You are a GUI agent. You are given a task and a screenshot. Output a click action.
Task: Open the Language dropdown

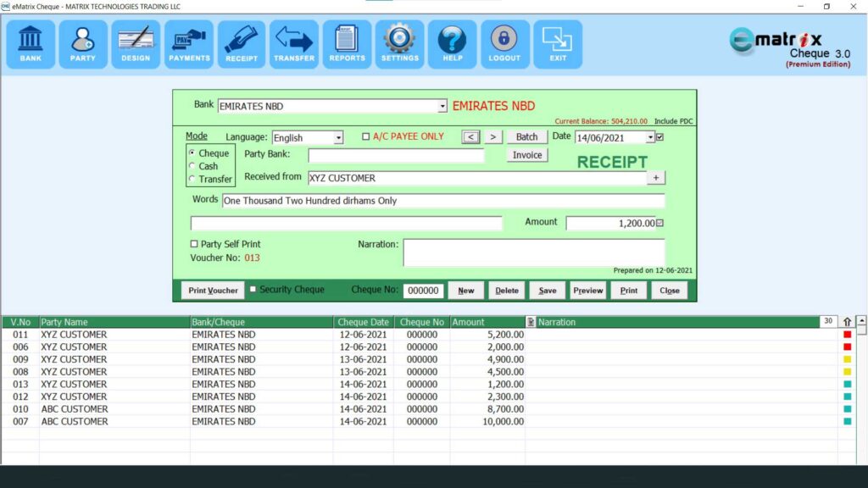coord(337,136)
